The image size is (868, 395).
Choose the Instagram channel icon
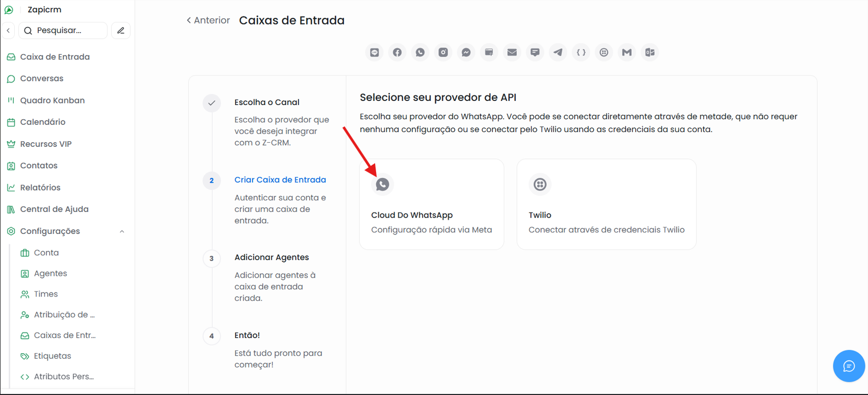coord(443,52)
